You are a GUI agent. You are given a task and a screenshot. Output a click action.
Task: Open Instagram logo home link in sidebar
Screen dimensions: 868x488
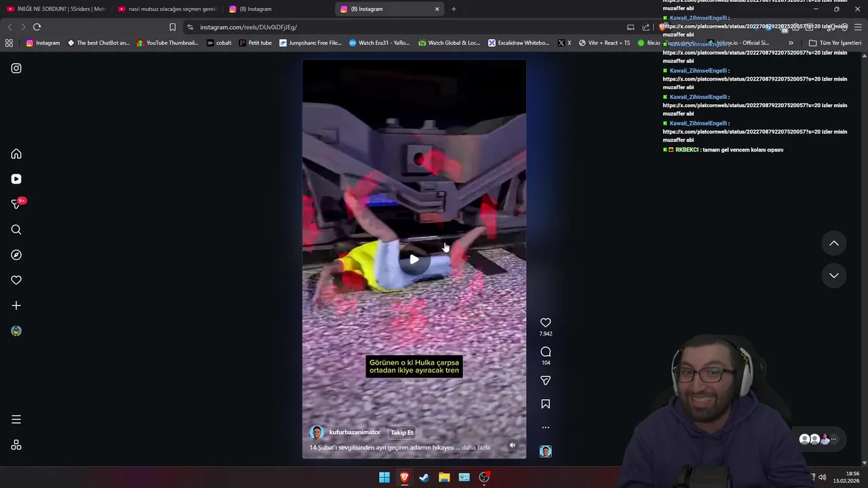click(16, 68)
